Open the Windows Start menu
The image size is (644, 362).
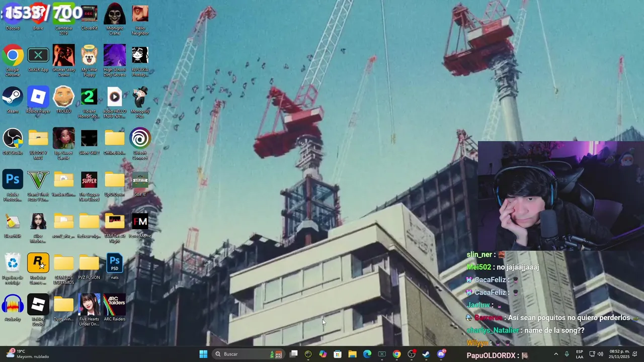(x=203, y=354)
